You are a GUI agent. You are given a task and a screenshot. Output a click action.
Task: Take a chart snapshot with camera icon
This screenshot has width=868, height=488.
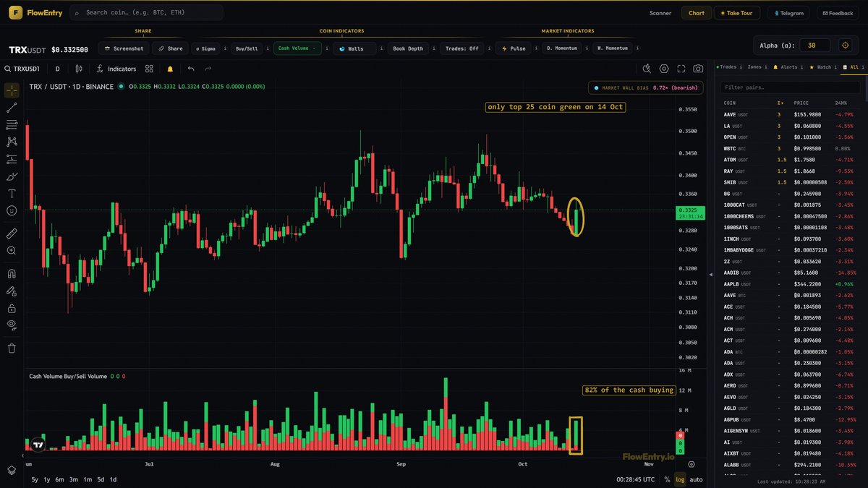tap(698, 69)
